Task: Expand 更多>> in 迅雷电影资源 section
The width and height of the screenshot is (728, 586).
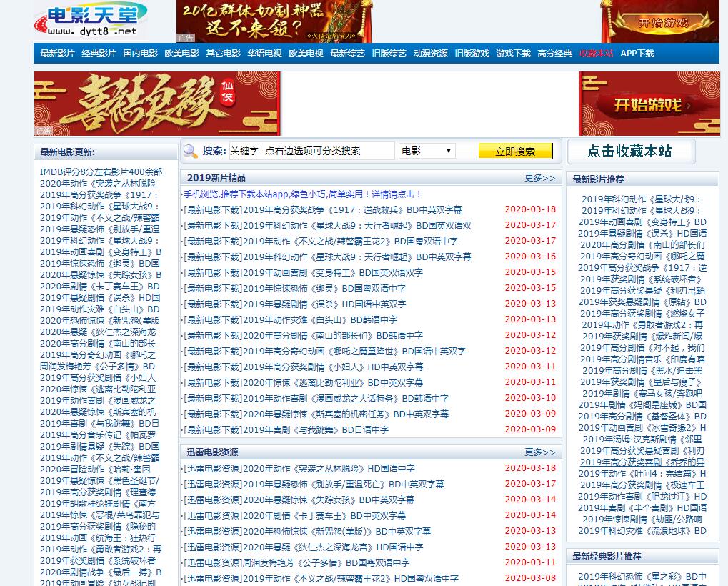Action: (x=539, y=452)
